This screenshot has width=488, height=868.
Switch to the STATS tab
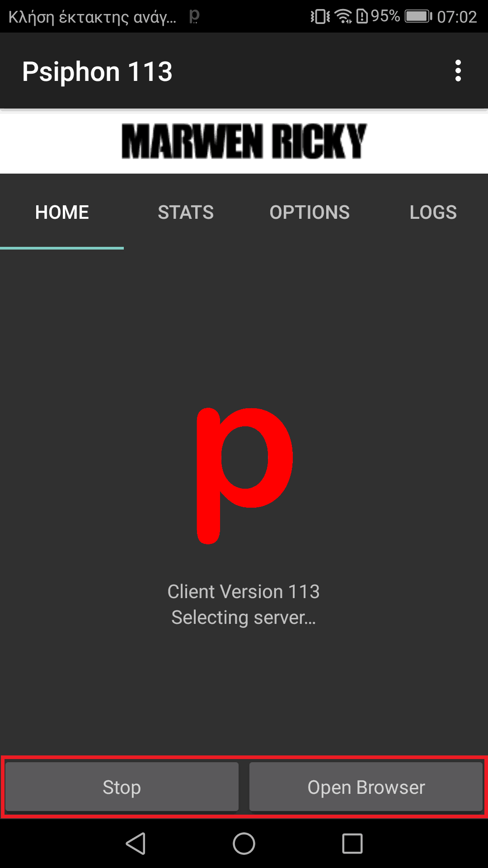pyautogui.click(x=186, y=212)
